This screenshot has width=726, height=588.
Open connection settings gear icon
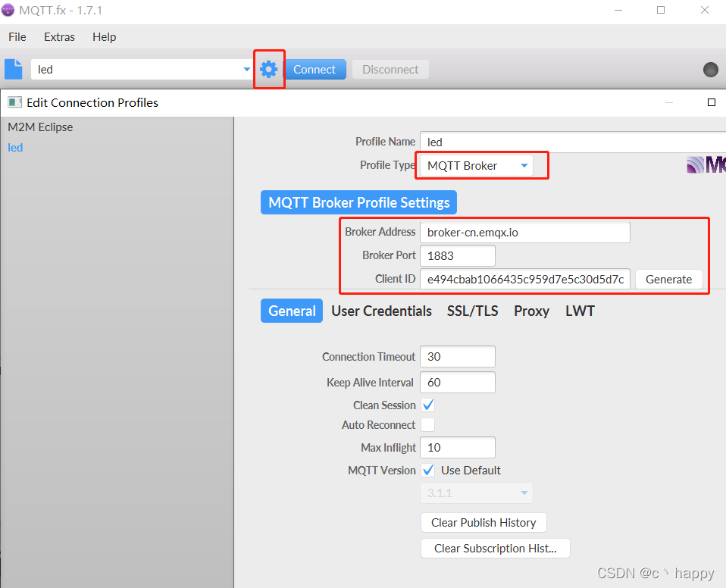point(268,70)
